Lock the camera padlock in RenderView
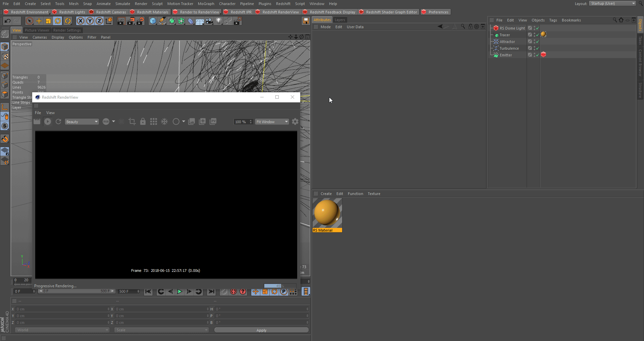Screen dimensions: 644x341 [x=143, y=121]
